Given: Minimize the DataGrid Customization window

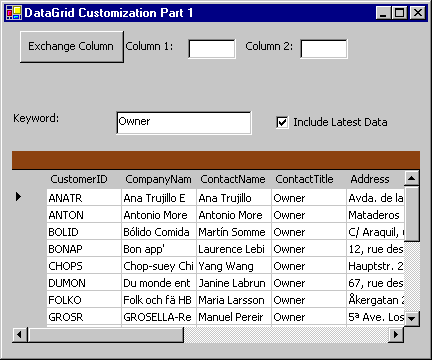Looking at the screenshot, I should coord(383,13).
